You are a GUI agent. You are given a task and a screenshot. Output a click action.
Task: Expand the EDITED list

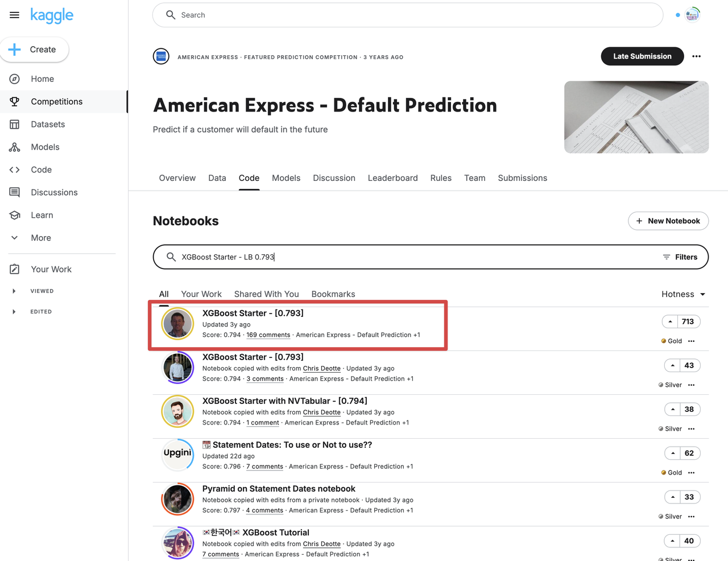[x=14, y=312]
